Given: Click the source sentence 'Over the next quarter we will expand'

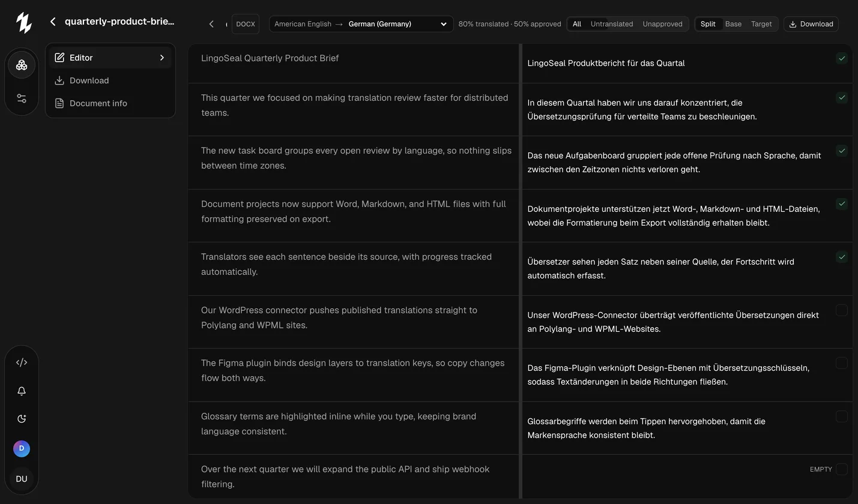Looking at the screenshot, I should (345, 476).
